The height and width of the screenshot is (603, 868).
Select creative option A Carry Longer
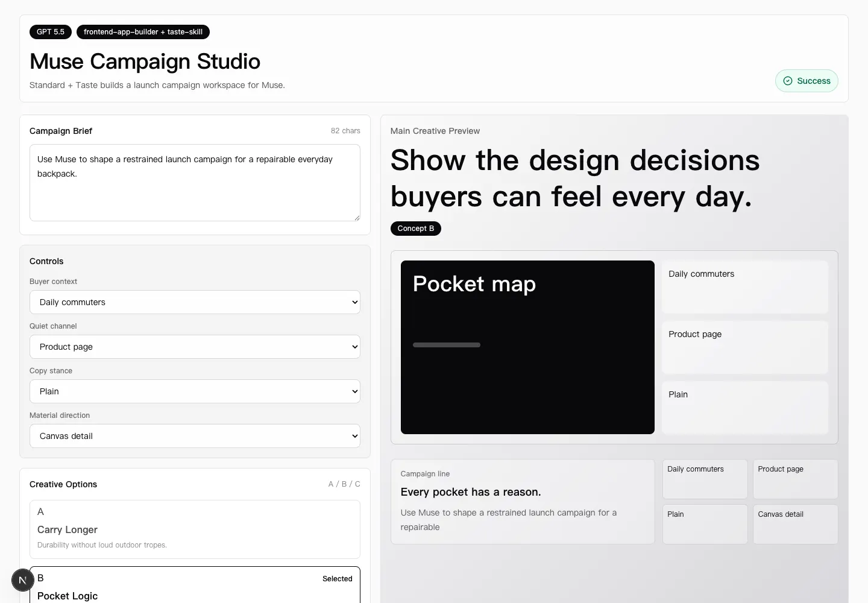[x=195, y=529]
